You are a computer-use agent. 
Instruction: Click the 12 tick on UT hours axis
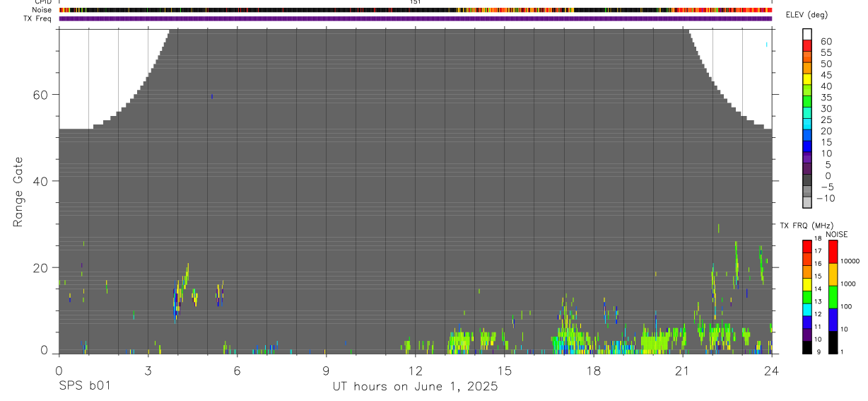pos(415,370)
